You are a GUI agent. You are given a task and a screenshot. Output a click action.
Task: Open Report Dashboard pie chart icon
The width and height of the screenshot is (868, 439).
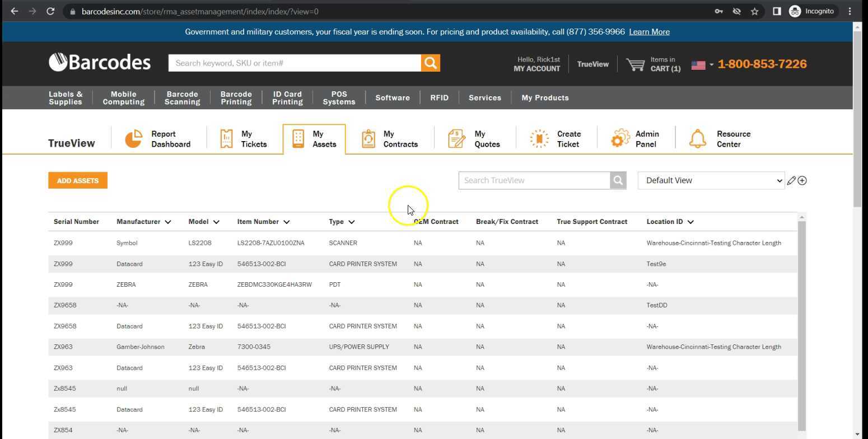click(x=133, y=139)
